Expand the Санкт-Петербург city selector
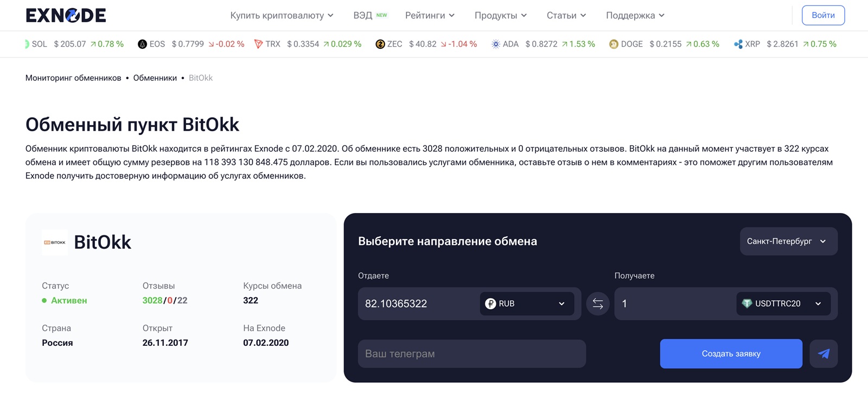The width and height of the screenshot is (868, 412). click(788, 241)
